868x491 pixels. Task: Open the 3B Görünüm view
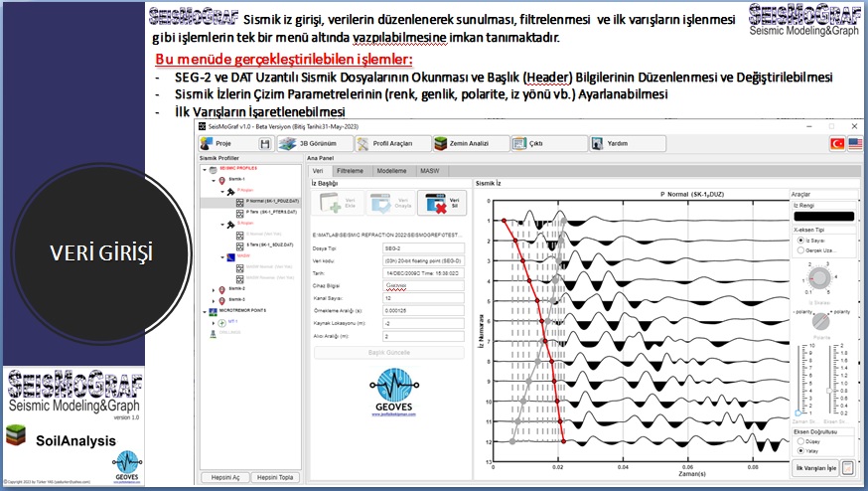click(315, 143)
